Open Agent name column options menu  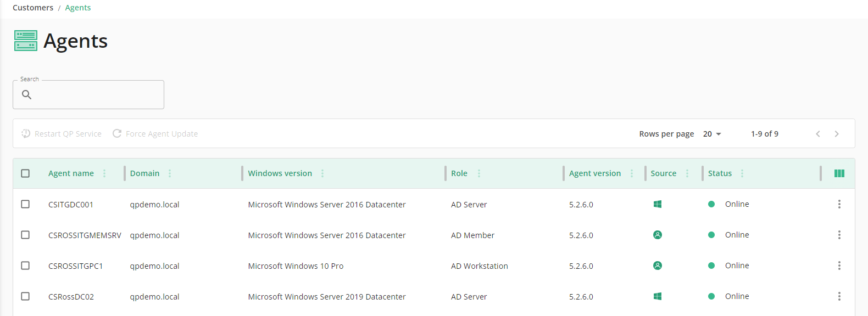point(104,173)
